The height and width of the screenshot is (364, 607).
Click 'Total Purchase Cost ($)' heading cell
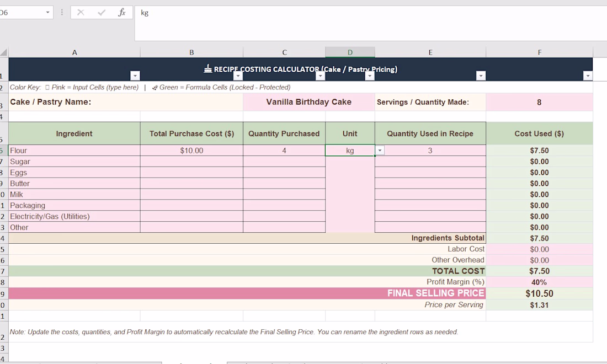click(x=191, y=133)
